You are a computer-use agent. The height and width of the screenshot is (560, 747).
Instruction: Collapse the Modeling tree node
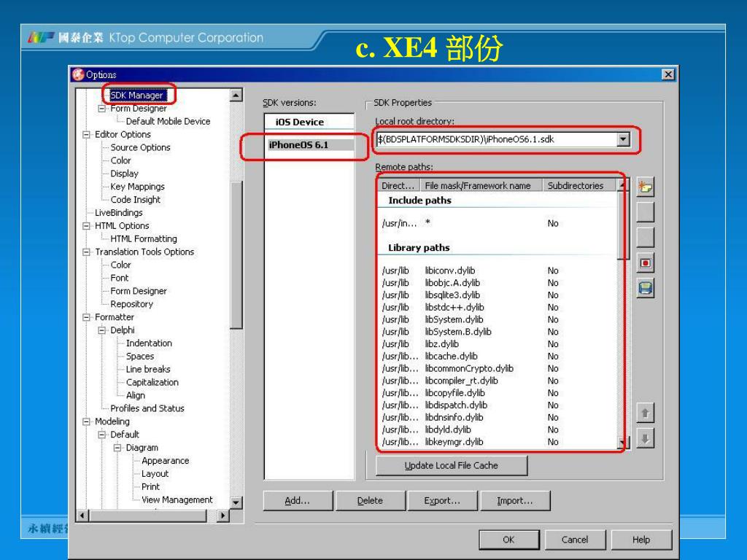86,421
